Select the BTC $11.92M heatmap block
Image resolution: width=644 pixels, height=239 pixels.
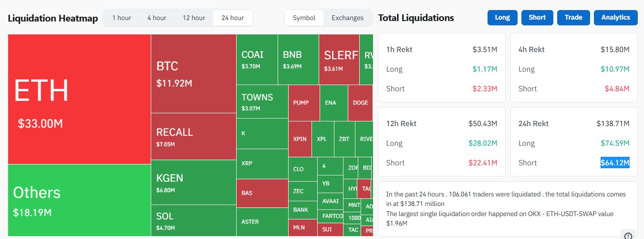point(193,74)
